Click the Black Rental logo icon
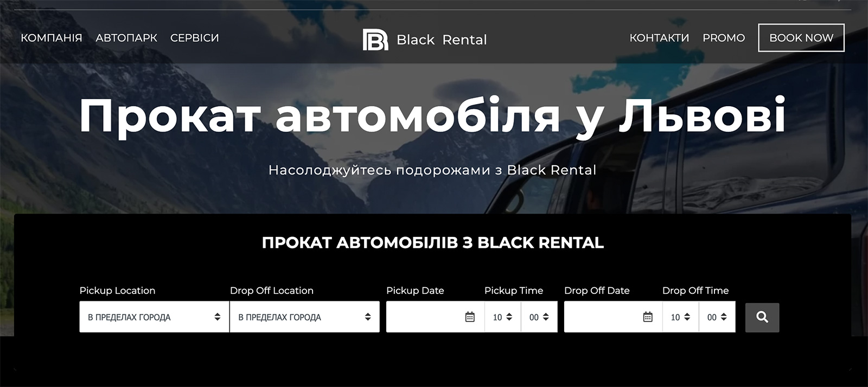 (x=375, y=40)
